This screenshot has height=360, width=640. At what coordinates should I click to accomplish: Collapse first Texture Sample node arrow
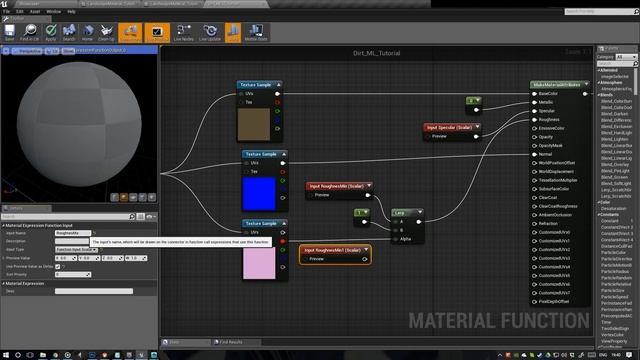[x=279, y=85]
